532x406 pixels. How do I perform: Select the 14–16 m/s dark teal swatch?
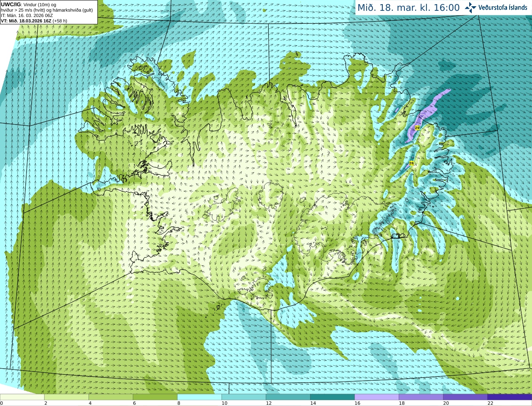332,397
